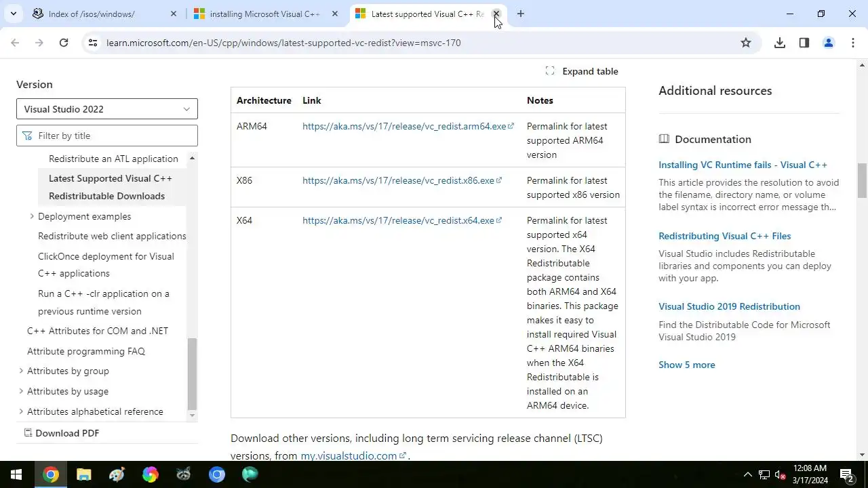
Task: Click the muted volume tray icon
Action: (x=781, y=474)
